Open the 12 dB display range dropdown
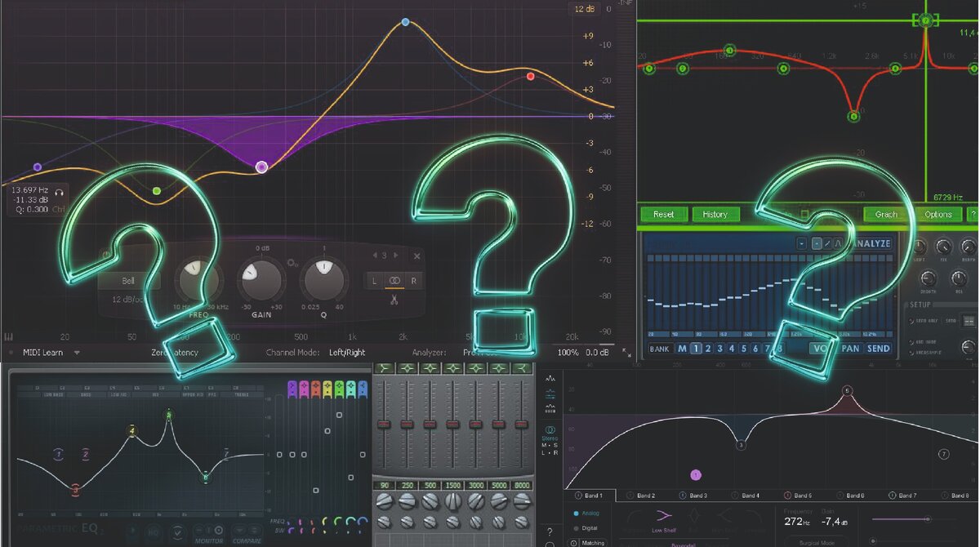Image resolution: width=980 pixels, height=547 pixels. tap(583, 8)
